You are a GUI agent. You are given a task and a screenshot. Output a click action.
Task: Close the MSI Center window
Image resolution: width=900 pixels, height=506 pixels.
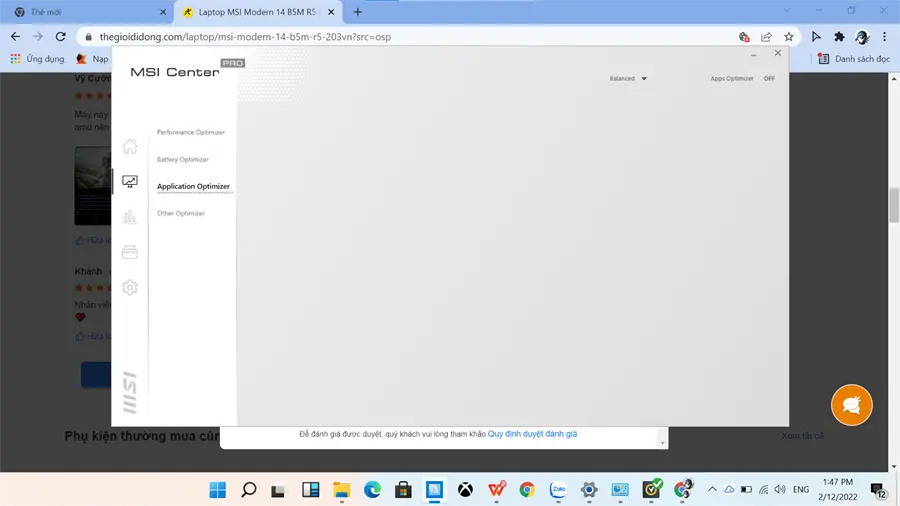[x=778, y=53]
